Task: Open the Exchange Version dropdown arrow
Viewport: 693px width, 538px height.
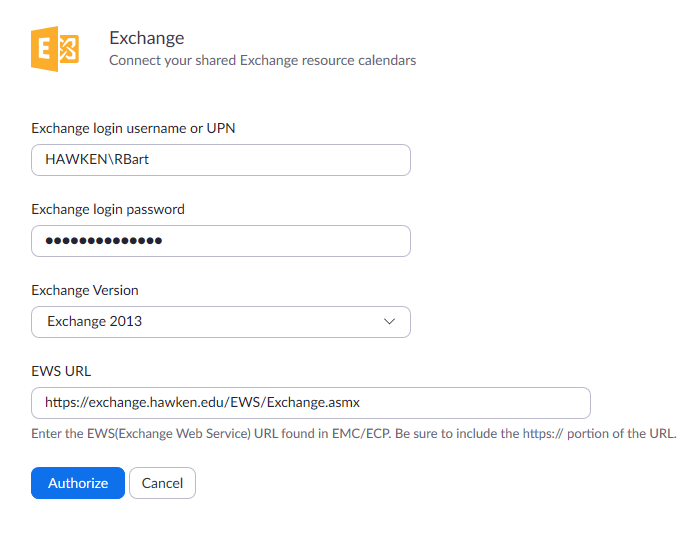Action: pyautogui.click(x=389, y=321)
